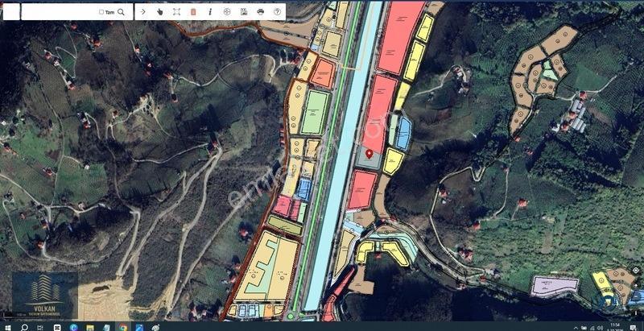The height and width of the screenshot is (331, 644).
Task: Click the circular target locate tool
Action: pos(227,11)
